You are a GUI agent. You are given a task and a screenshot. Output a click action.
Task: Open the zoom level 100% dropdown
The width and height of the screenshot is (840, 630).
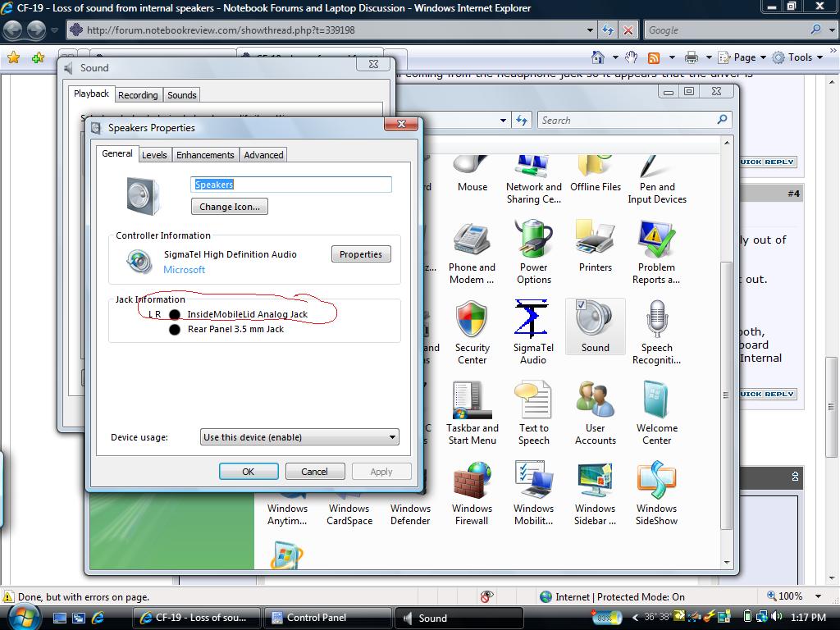[x=818, y=596]
